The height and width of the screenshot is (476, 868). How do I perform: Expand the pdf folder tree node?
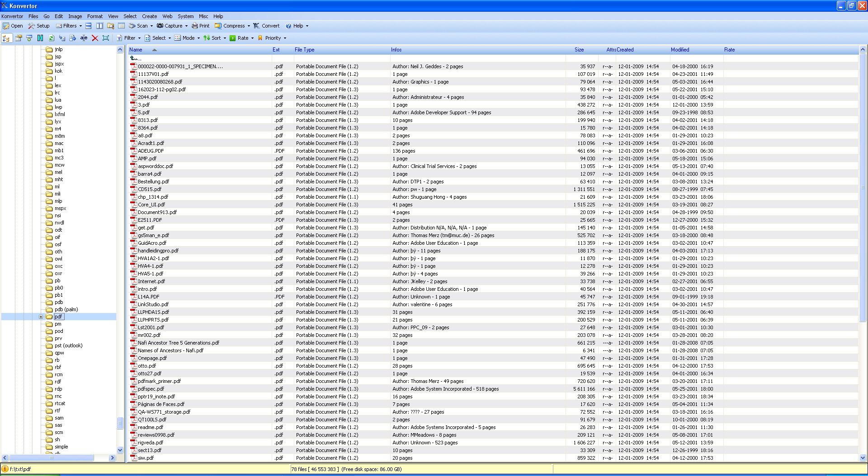coord(41,317)
